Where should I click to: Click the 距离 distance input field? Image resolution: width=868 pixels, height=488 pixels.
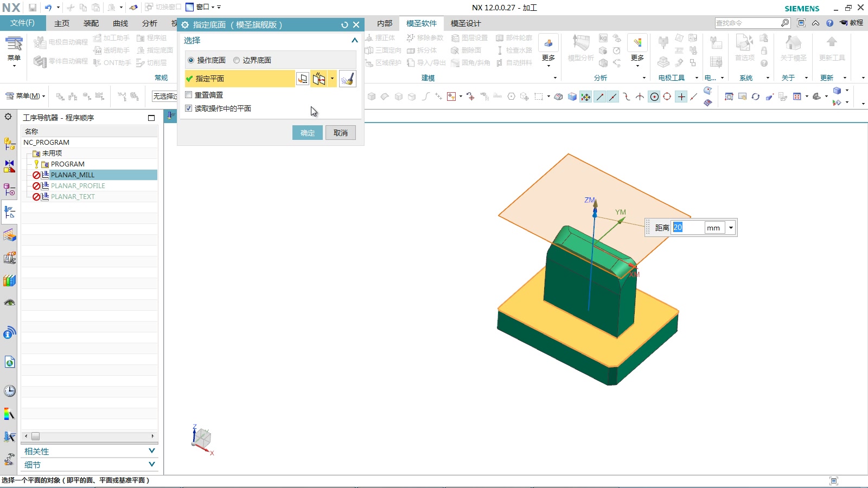click(687, 228)
